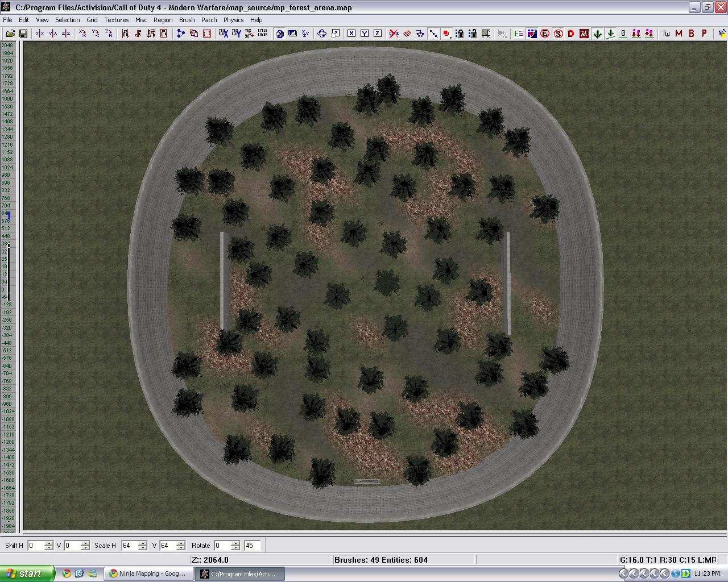Click the red square with dot icon

pyautogui.click(x=446, y=34)
